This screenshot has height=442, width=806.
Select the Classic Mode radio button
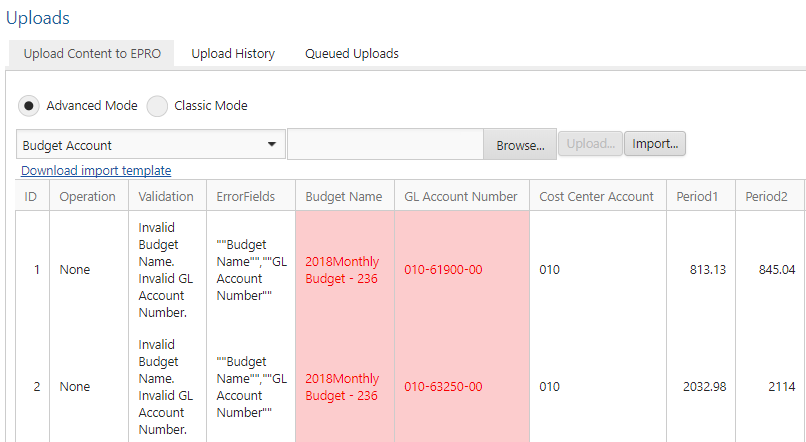[158, 106]
